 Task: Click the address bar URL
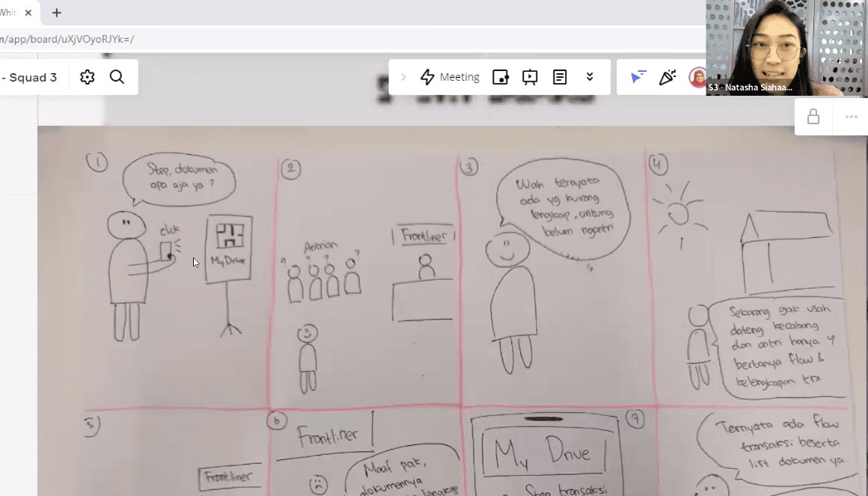tap(67, 40)
